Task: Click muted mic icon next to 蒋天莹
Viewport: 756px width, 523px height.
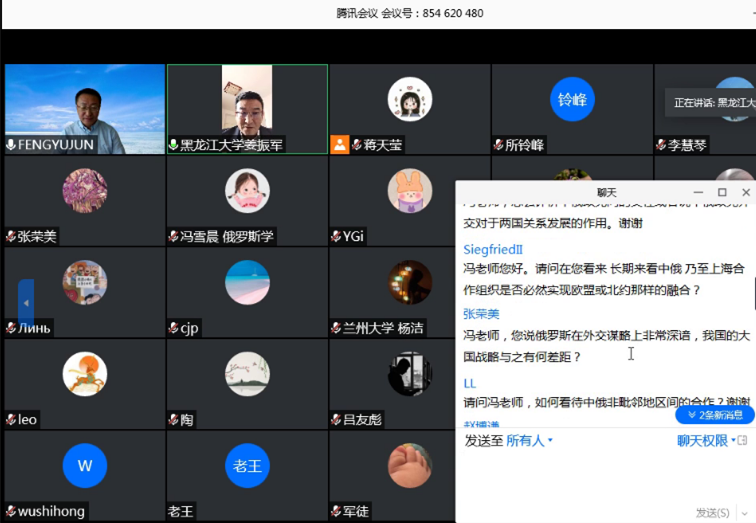Action: pos(357,145)
